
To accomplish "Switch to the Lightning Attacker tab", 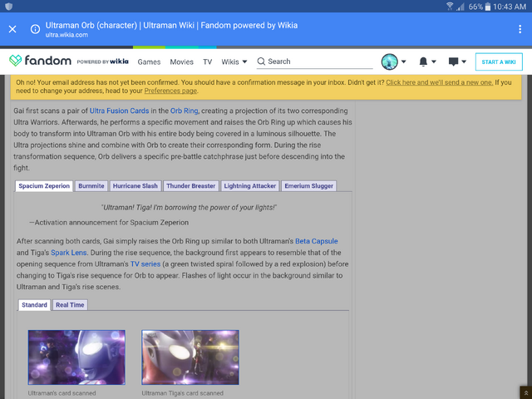I will click(249, 186).
